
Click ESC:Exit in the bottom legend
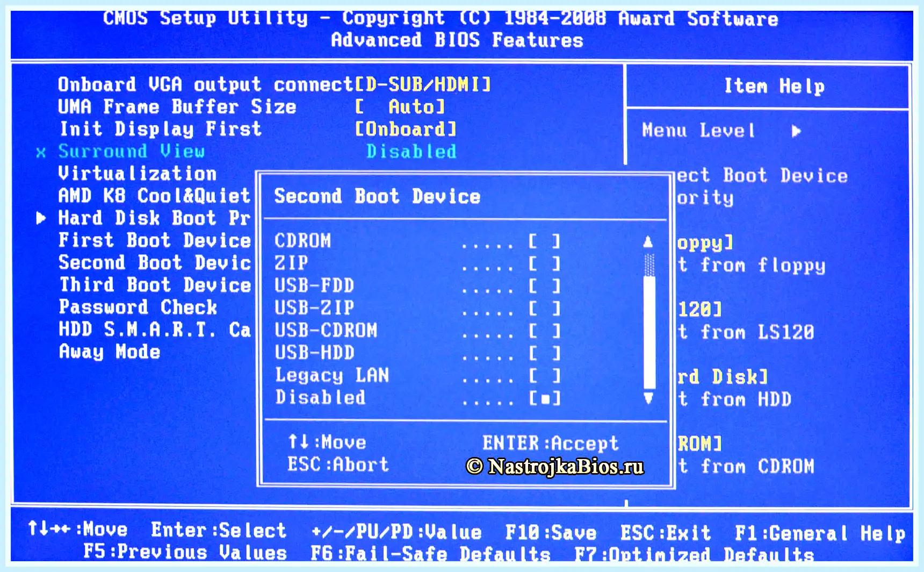[666, 533]
